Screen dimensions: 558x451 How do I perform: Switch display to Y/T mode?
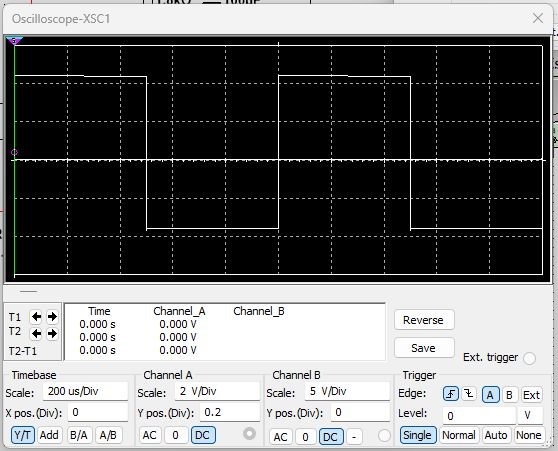[x=23, y=435]
